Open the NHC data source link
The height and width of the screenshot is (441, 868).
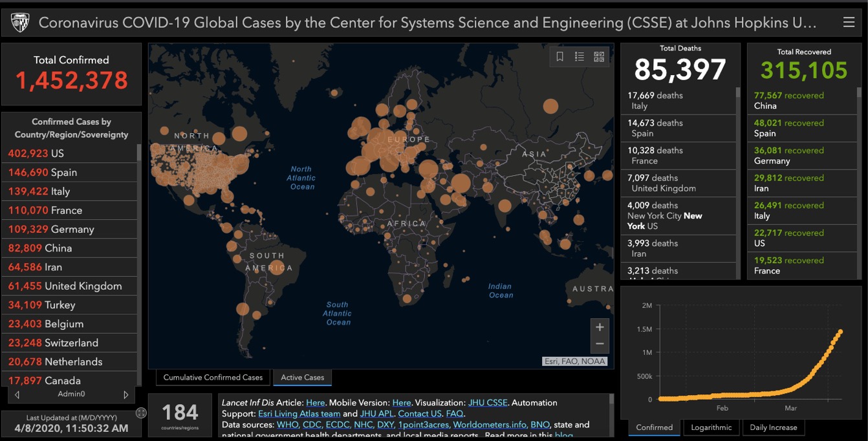tap(365, 425)
